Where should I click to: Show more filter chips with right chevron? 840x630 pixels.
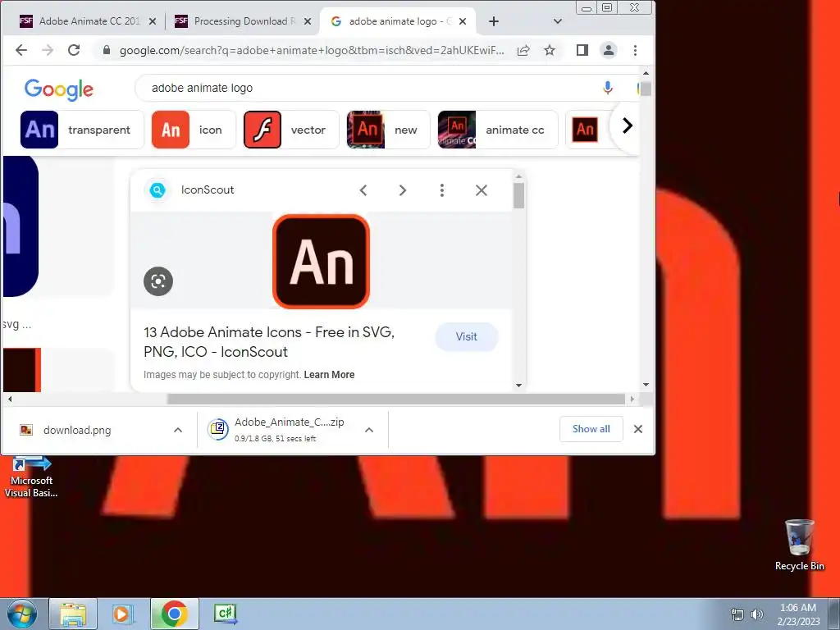coord(628,126)
